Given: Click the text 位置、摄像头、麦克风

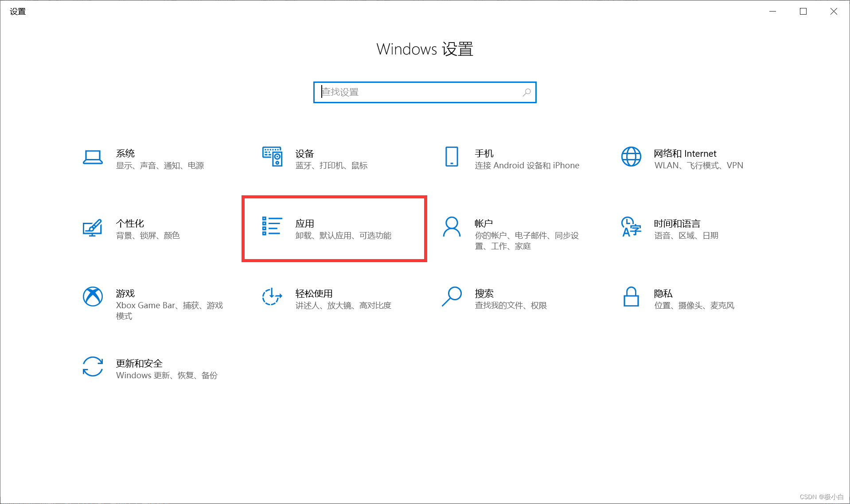Looking at the screenshot, I should (694, 306).
